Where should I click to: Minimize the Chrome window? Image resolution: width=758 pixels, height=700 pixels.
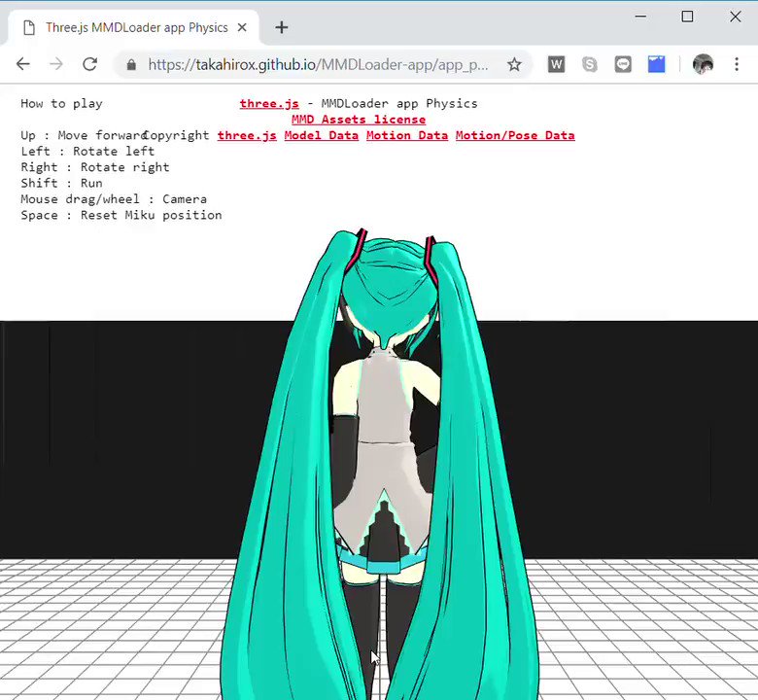pos(640,17)
